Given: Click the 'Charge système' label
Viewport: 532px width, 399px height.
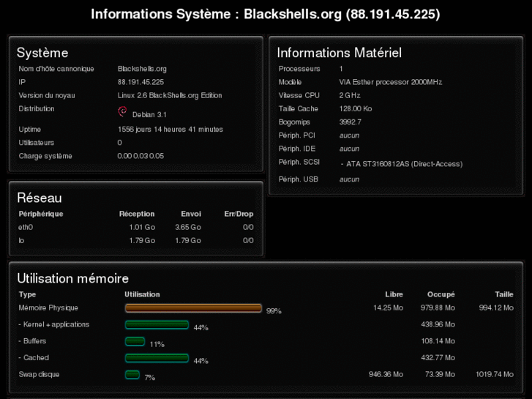Looking at the screenshot, I should pyautogui.click(x=45, y=156).
